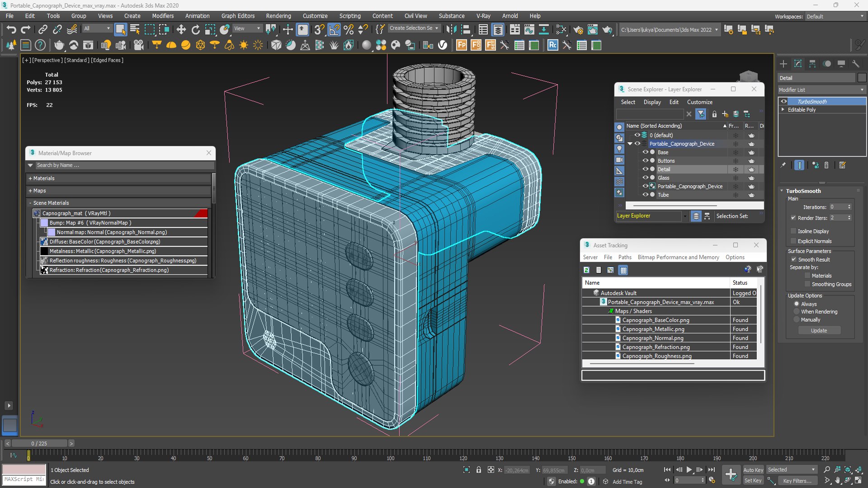Toggle the filter icon in Scene Explorer
This screenshot has height=488, width=868.
(x=701, y=114)
